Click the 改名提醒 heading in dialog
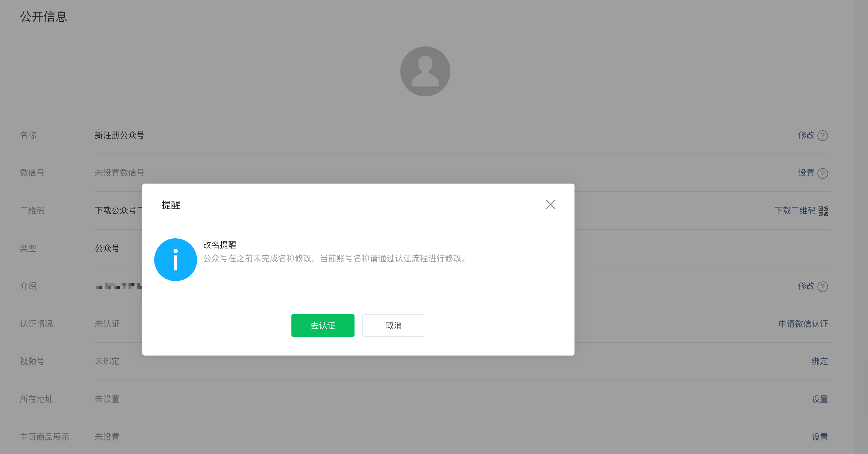 tap(219, 245)
